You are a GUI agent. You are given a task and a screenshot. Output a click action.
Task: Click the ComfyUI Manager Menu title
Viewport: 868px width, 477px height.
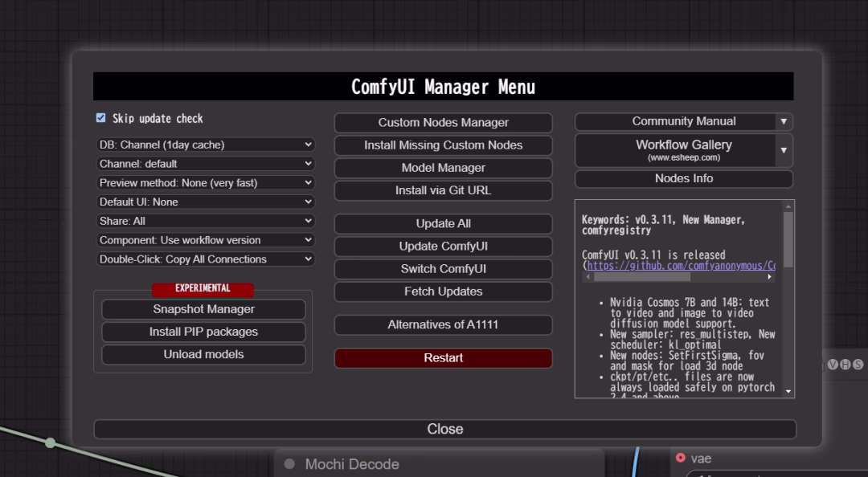pos(443,87)
